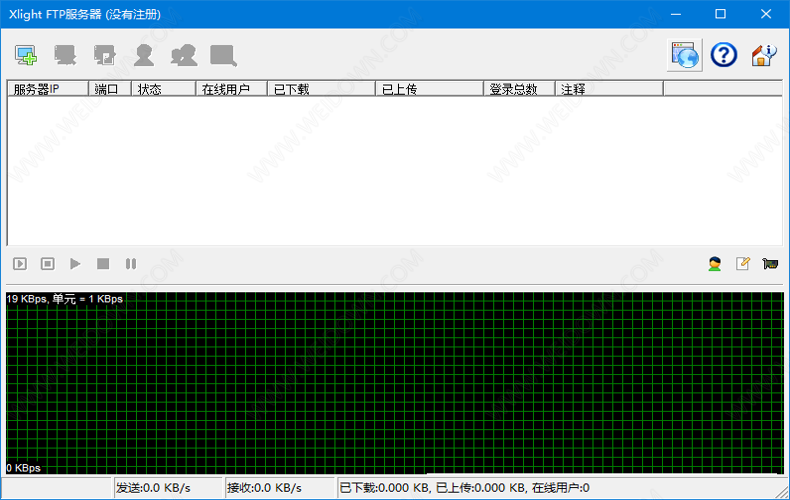Open the log notepad pencil icon
The height and width of the screenshot is (500, 790).
point(743,263)
